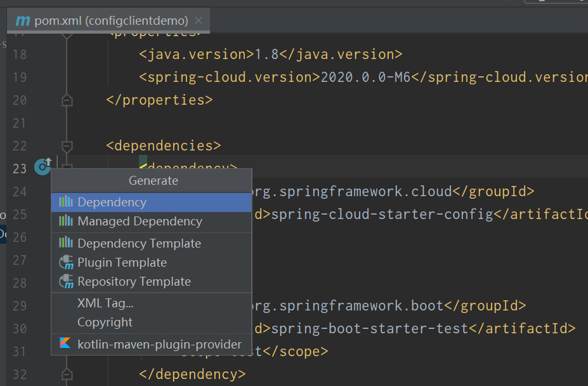Viewport: 588px width, 386px height.
Task: Click the gutter update marker on line 23
Action: click(x=42, y=166)
